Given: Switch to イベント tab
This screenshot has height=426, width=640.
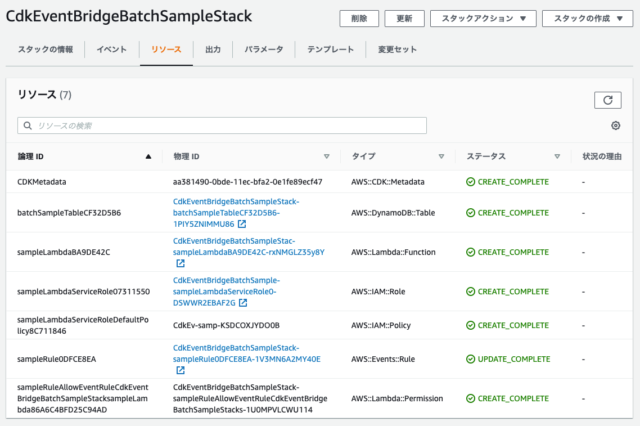Looking at the screenshot, I should click(112, 50).
